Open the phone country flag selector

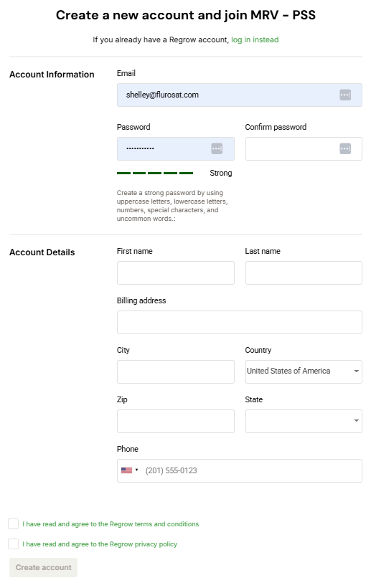tap(130, 470)
